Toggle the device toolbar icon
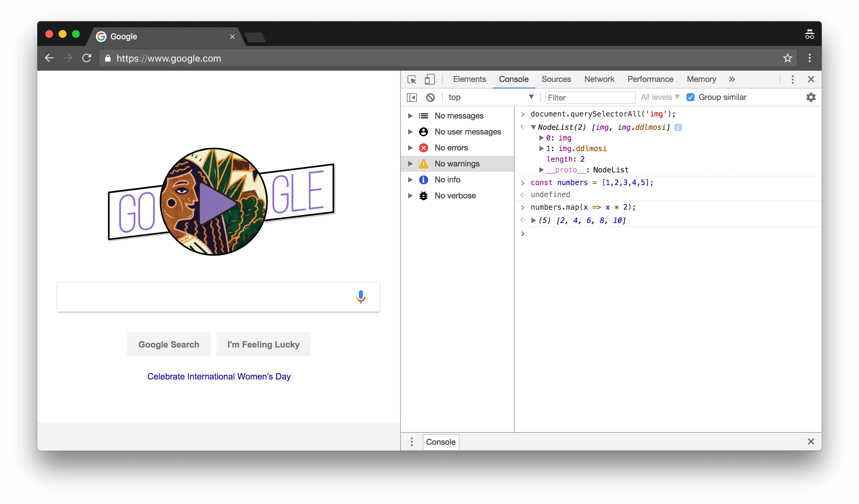 click(429, 80)
